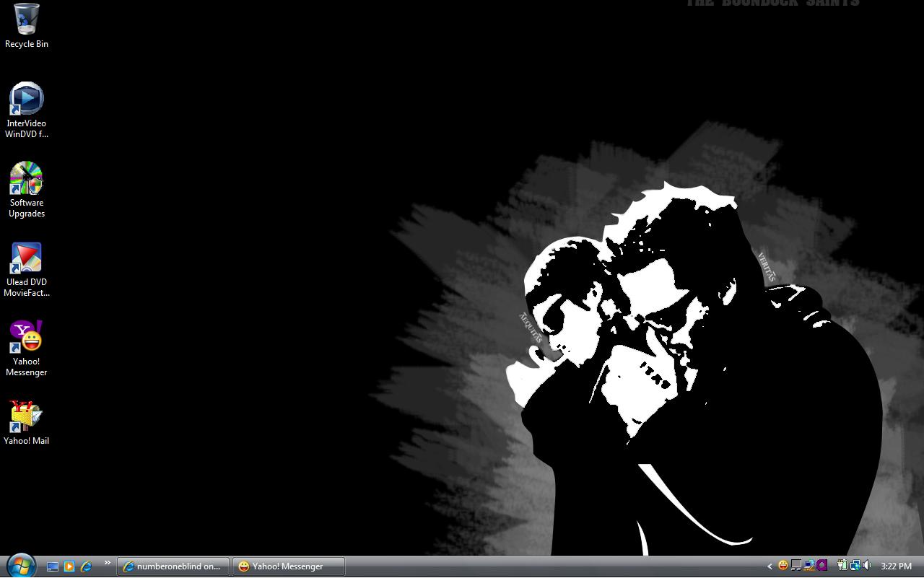Click the purple square tray icon
The width and height of the screenshot is (924, 578).
coord(822,566)
